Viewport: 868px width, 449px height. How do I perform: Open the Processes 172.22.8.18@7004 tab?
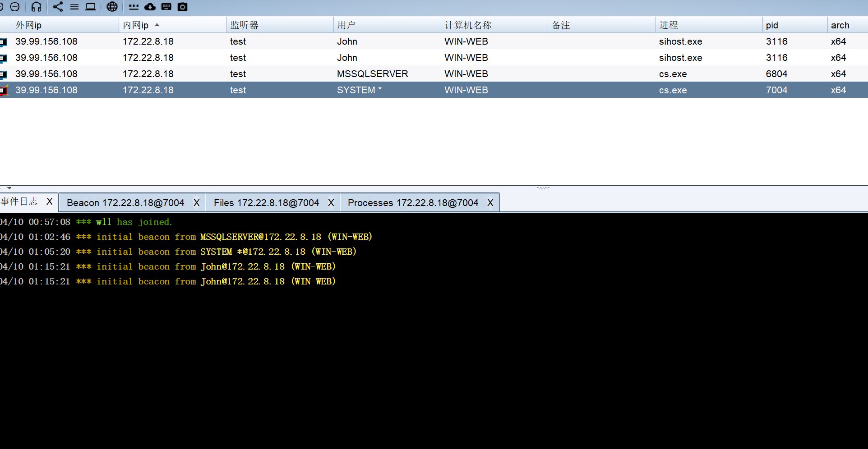point(412,203)
